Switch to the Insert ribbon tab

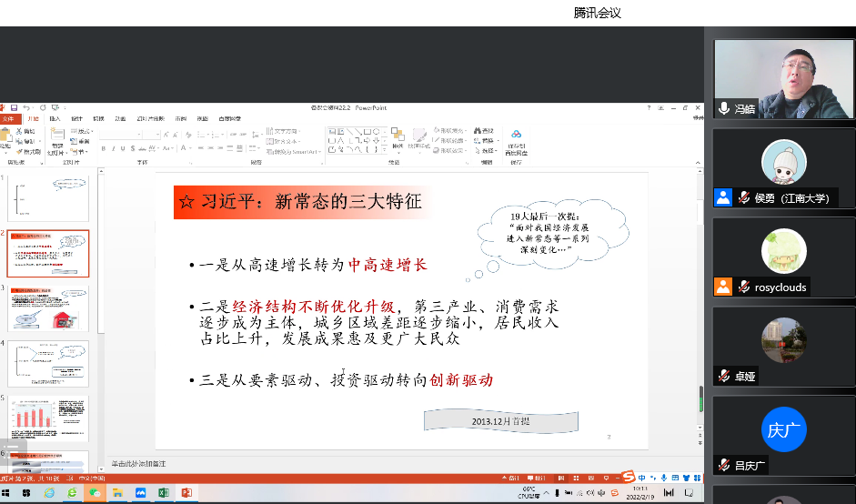tap(55, 118)
